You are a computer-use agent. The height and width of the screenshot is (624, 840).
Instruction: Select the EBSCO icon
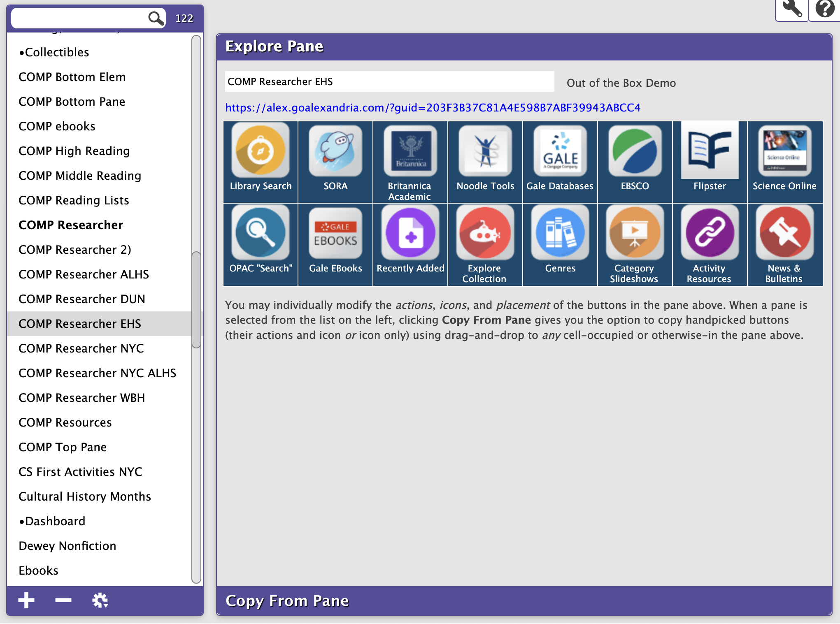[635, 151]
